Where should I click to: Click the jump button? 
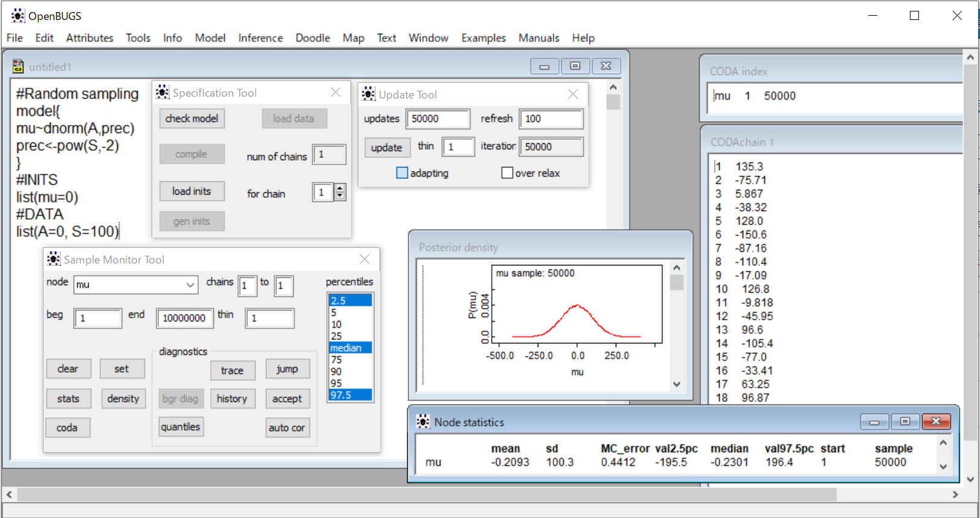pyautogui.click(x=288, y=369)
